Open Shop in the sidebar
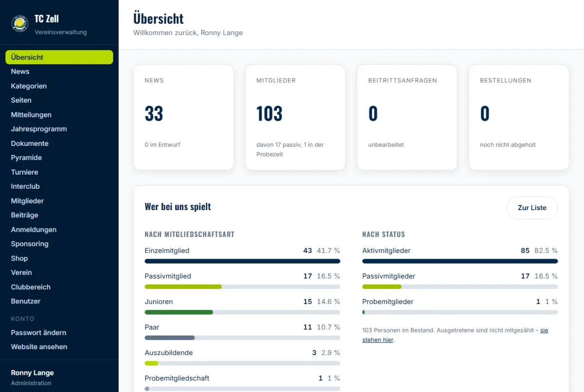 [x=59, y=258]
